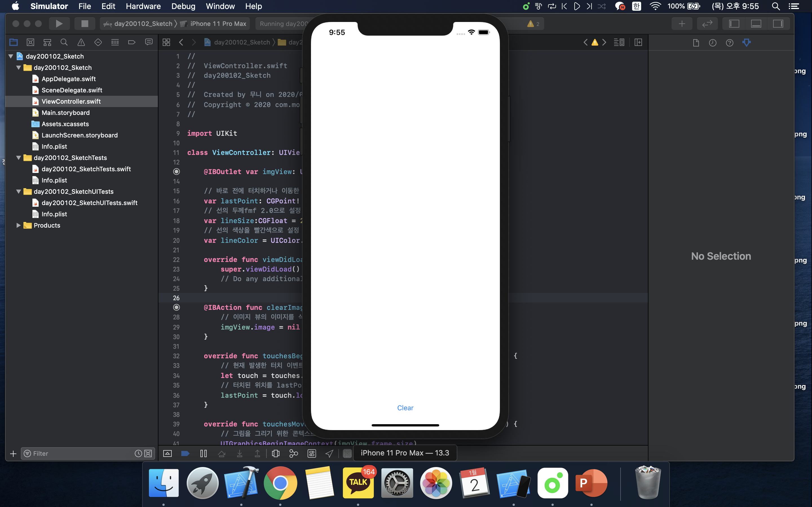The image size is (812, 507).
Task: Open the Hardware menu
Action: click(143, 6)
